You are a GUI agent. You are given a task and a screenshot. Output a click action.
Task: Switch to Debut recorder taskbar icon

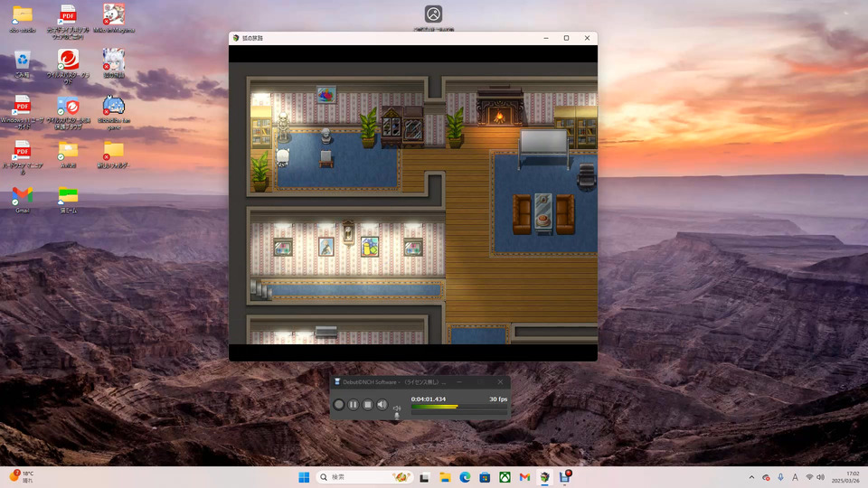point(564,477)
